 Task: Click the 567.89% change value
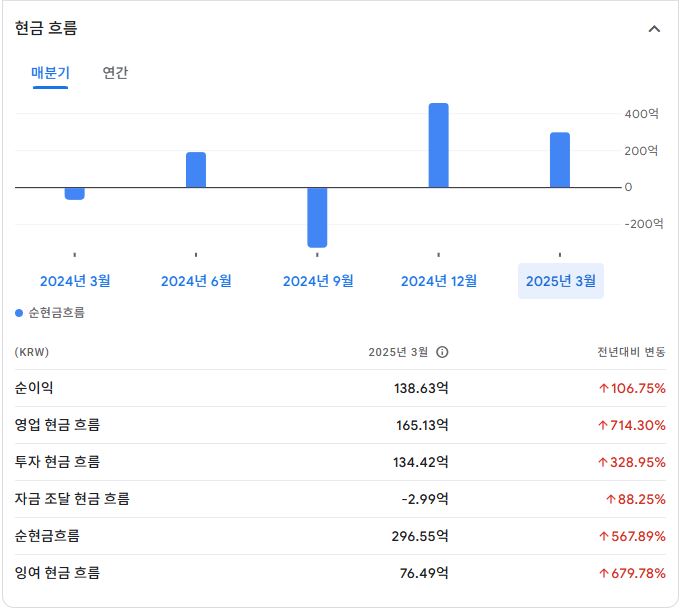(632, 536)
